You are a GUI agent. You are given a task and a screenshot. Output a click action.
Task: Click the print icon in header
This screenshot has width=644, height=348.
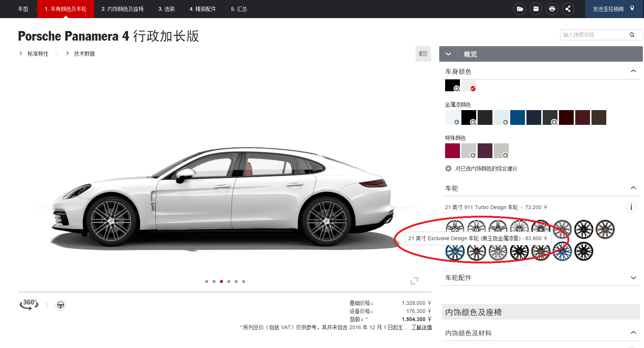point(552,9)
